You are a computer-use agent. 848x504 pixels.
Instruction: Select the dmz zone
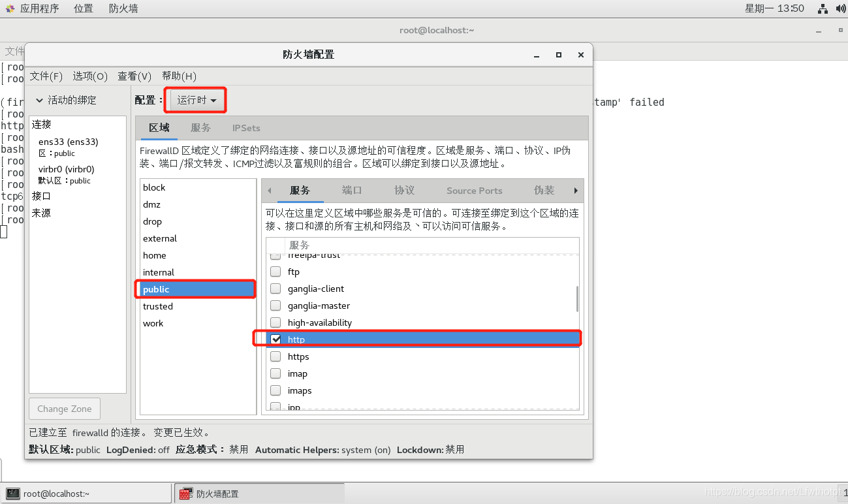198,204
